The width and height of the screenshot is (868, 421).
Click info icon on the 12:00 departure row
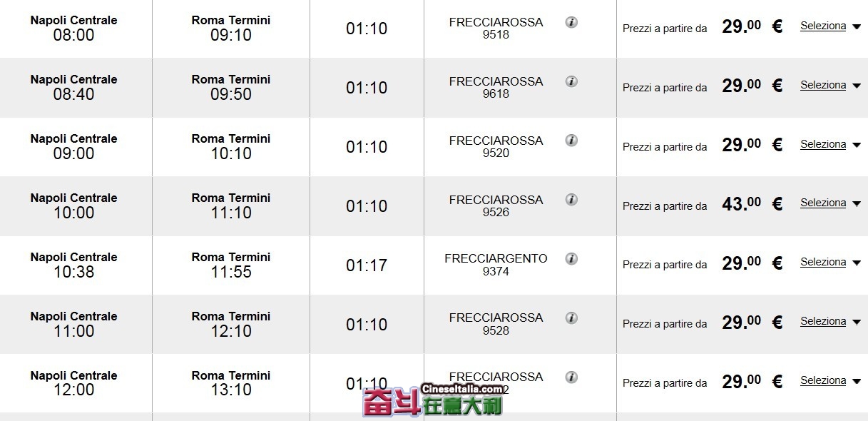(x=571, y=377)
